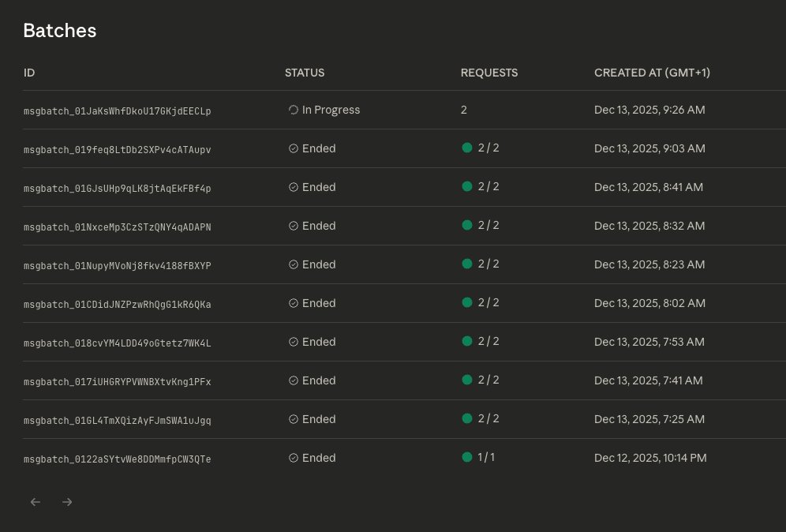Image resolution: width=786 pixels, height=532 pixels.
Task: Click date Dec 13, 2025, 8:02 AM
Action: coord(649,303)
